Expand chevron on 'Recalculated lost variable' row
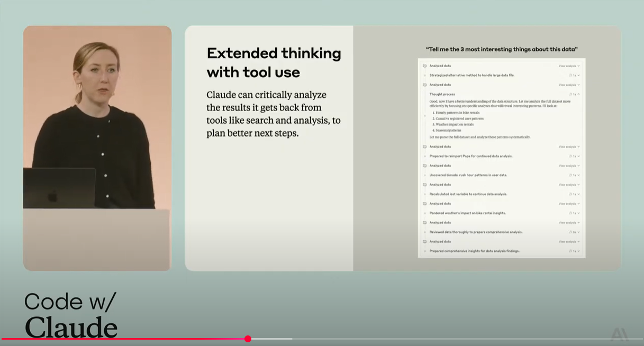 pyautogui.click(x=578, y=194)
